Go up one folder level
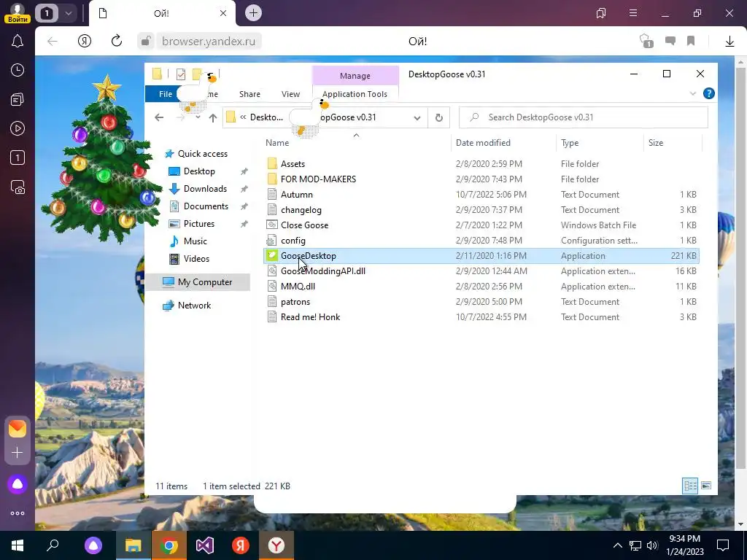 point(212,117)
